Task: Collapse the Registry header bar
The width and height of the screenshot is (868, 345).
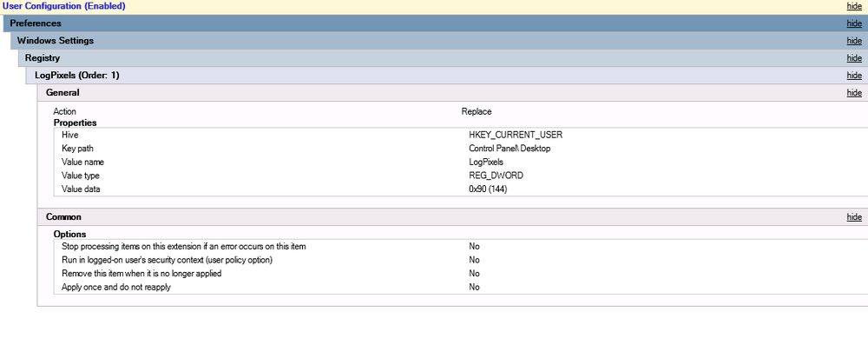Action: click(443, 57)
